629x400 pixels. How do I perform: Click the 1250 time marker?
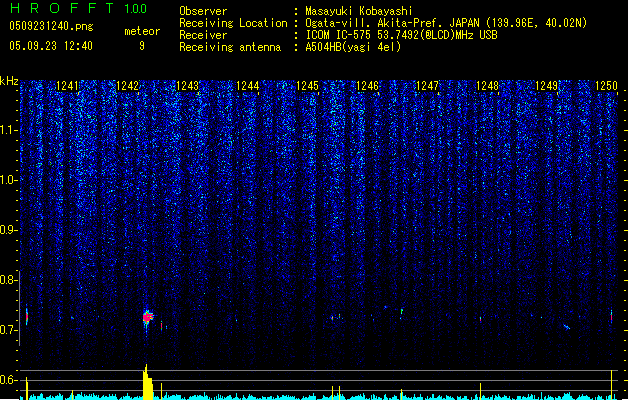coord(606,85)
